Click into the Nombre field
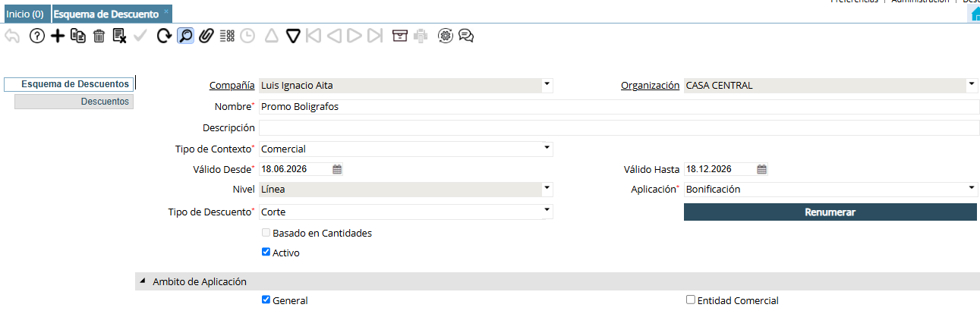The height and width of the screenshot is (317, 980). click(619, 106)
